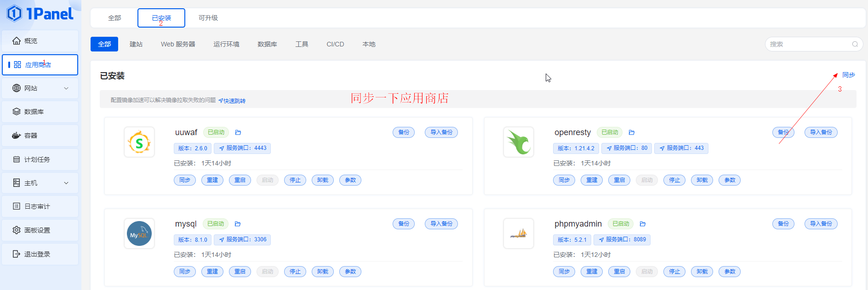Open 概览 overview via its home icon
The image size is (868, 290).
[x=17, y=41]
